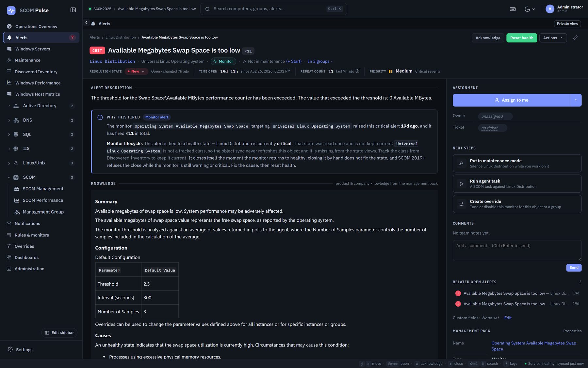Open Rules & monitors page
The image size is (588, 368).
click(41, 235)
